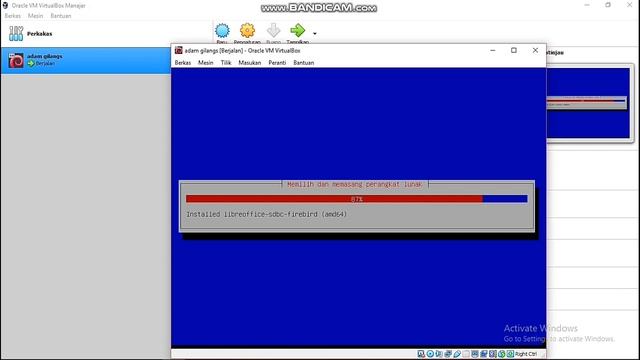Close the adam gilangs VM window
This screenshot has height=360, width=640.
click(x=536, y=50)
